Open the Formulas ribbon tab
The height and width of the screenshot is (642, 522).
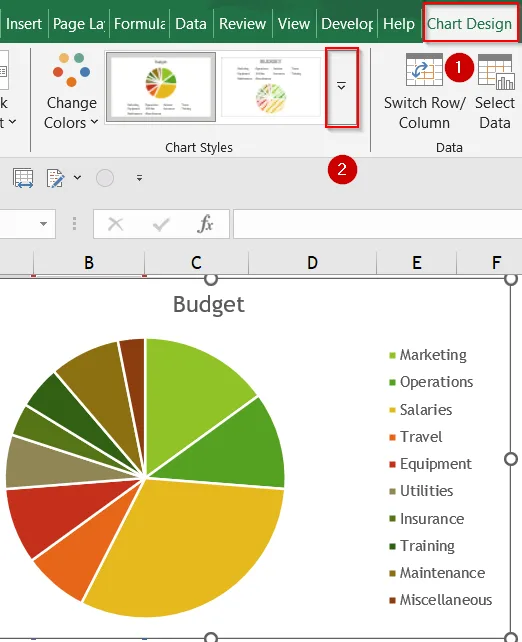pos(140,24)
